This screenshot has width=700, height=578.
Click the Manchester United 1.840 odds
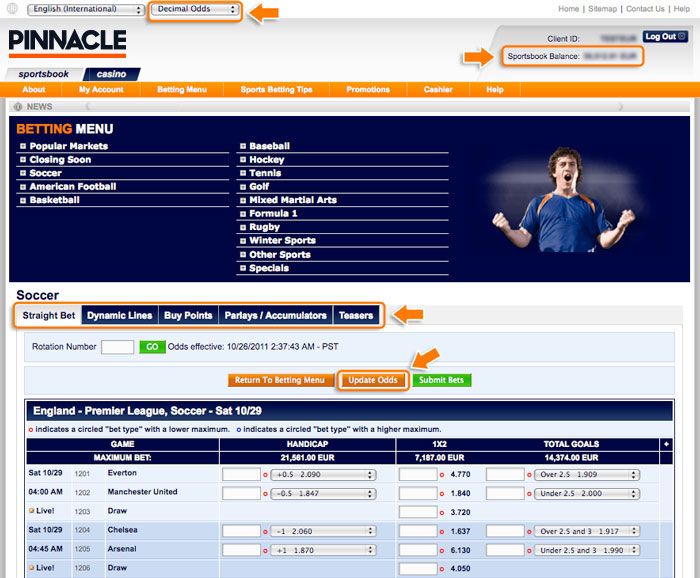[460, 494]
